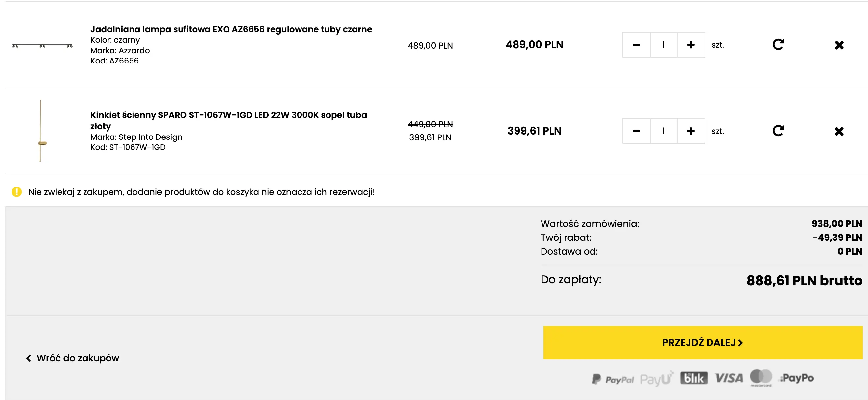Go back via Wróć do zakupów link
The image size is (868, 400).
77,358
